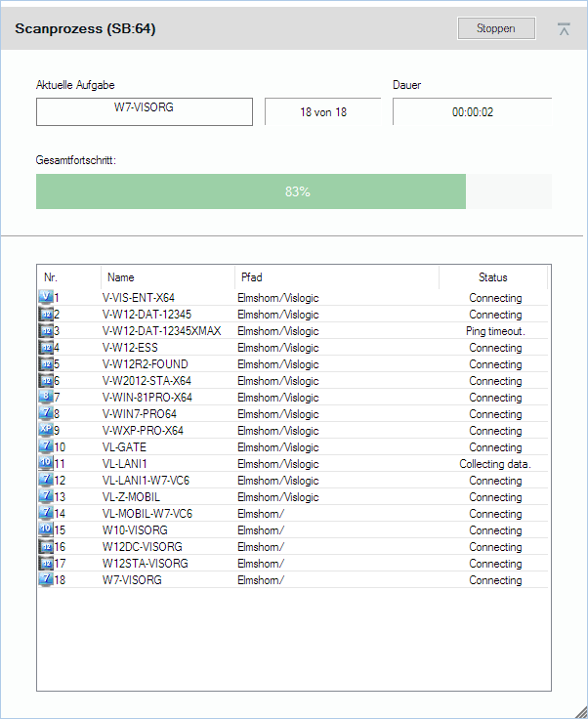Click the Elmshorn/ path of W12STA-VISORG
This screenshot has width=588, height=719.
point(261,563)
